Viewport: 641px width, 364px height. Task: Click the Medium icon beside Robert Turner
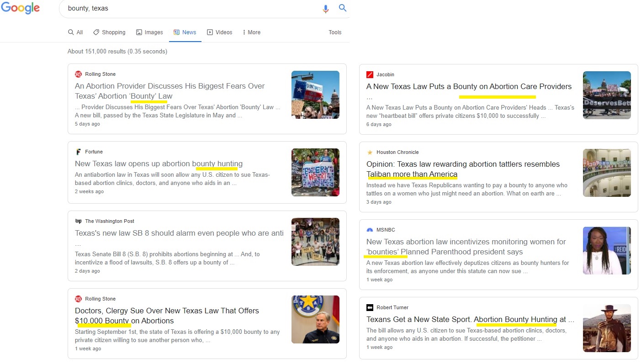click(x=370, y=307)
